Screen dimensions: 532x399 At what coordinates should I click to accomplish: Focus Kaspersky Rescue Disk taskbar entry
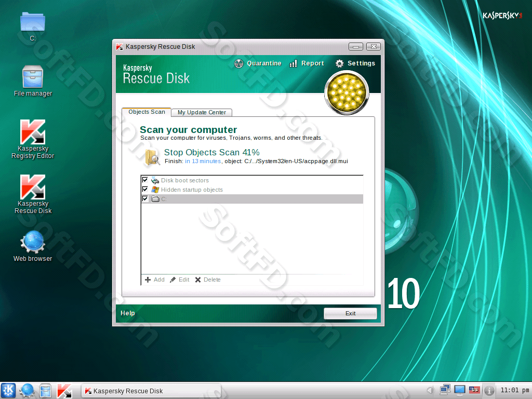pyautogui.click(x=151, y=391)
